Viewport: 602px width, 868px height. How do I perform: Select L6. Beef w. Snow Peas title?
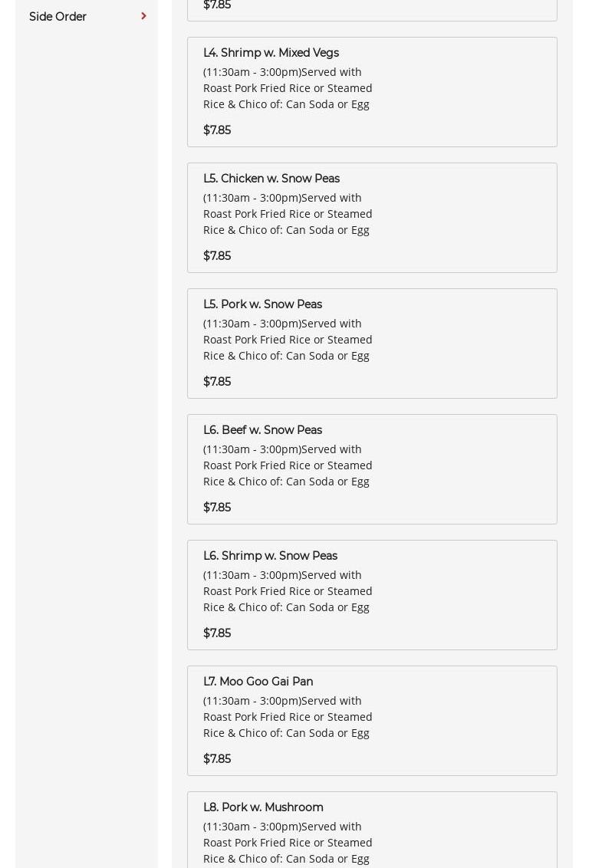point(262,430)
